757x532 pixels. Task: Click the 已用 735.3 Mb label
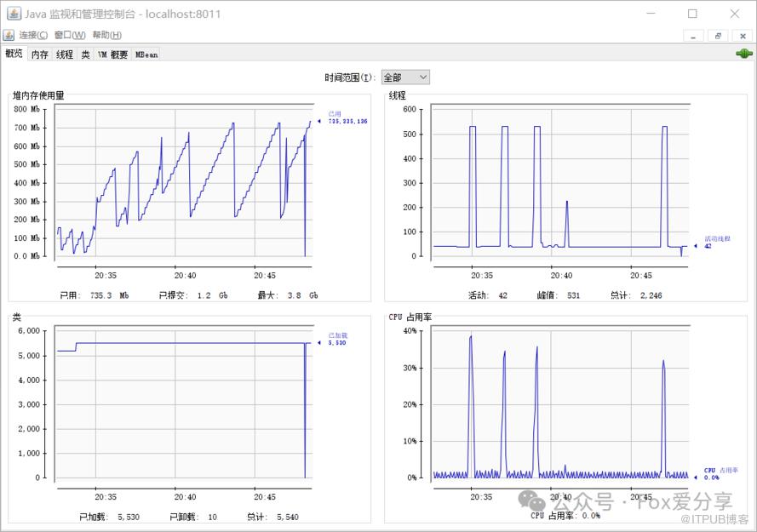coord(95,295)
